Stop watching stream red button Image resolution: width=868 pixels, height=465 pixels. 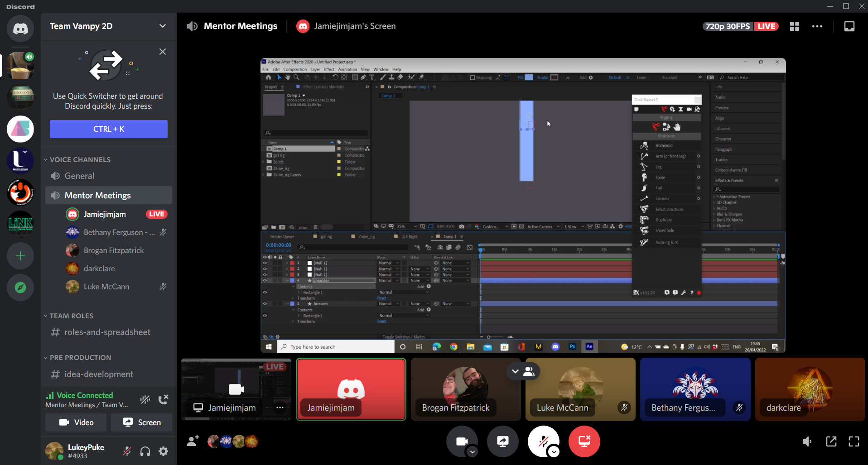click(584, 441)
